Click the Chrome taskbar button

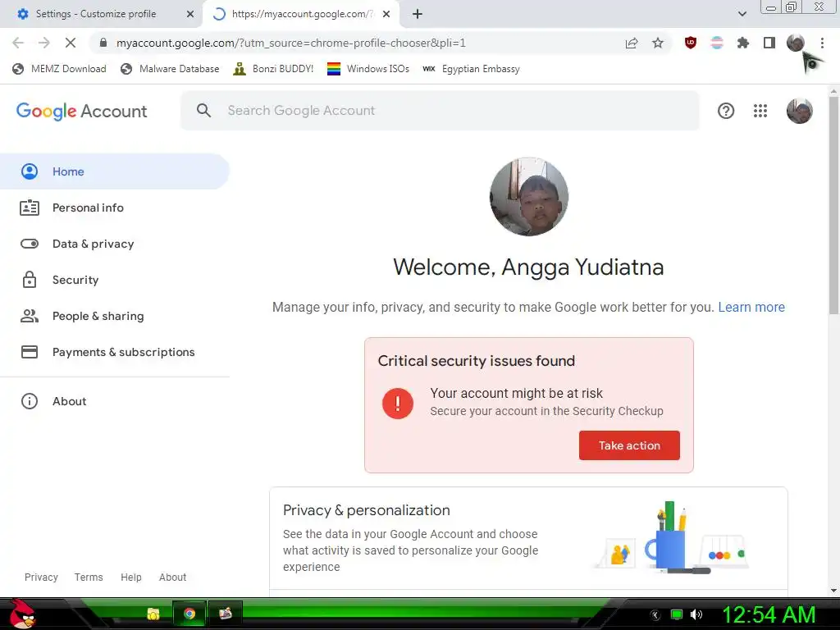(189, 614)
